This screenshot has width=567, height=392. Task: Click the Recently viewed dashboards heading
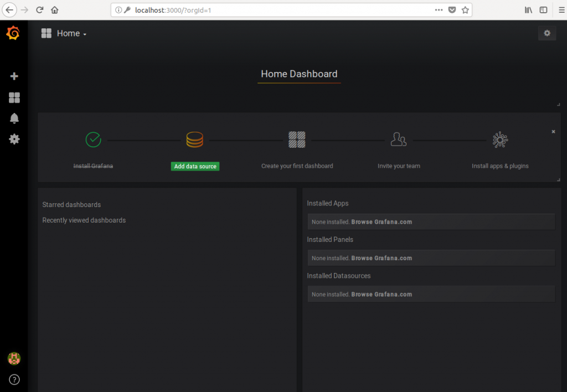click(x=84, y=220)
